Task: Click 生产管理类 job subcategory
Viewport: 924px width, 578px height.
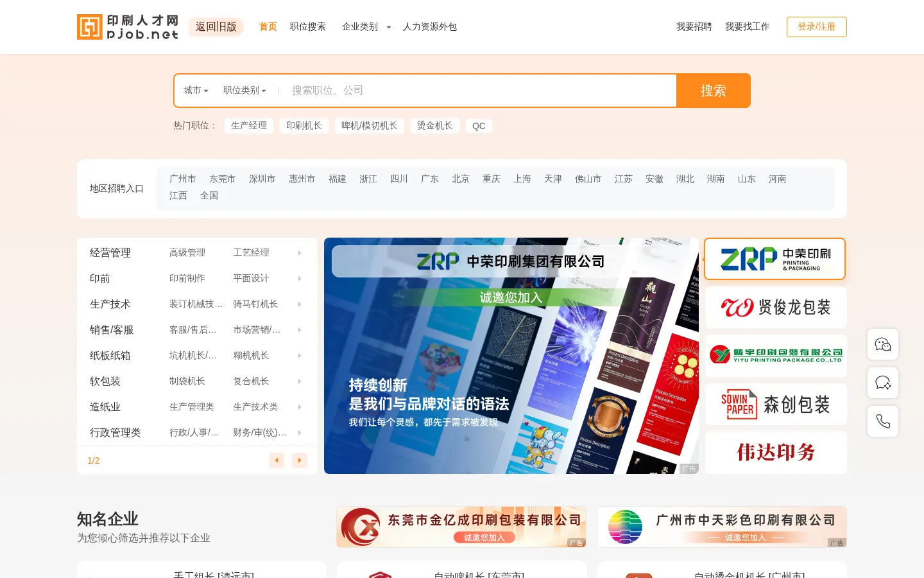Action: click(x=192, y=407)
